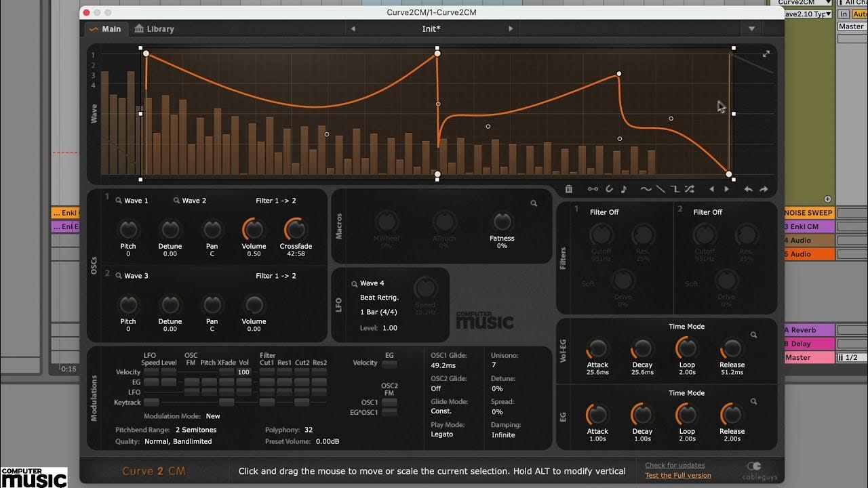Open the Wave 2 search magnifier
This screenshot has height=488, width=868.
tap(176, 201)
